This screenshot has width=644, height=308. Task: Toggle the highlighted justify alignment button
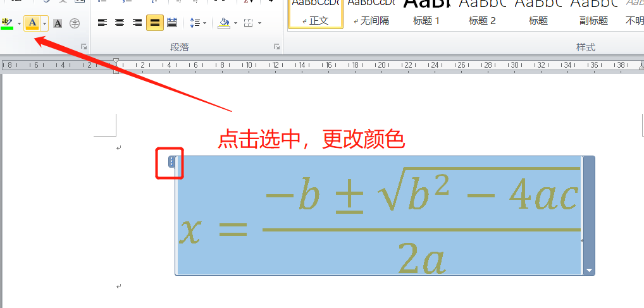[154, 23]
